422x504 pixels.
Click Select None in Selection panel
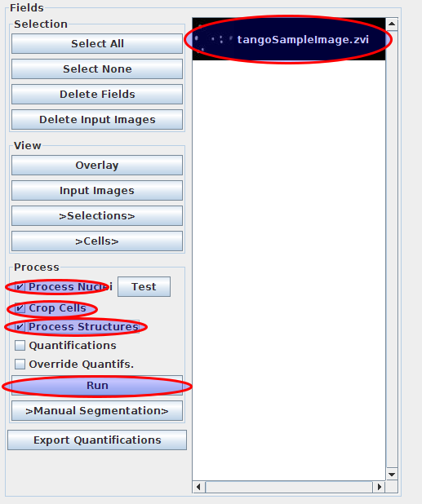coord(97,69)
